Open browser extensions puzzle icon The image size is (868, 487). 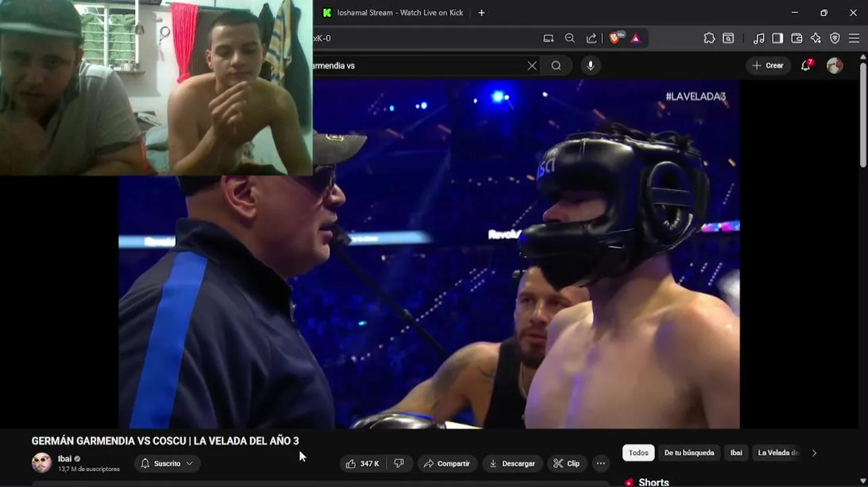[709, 39]
